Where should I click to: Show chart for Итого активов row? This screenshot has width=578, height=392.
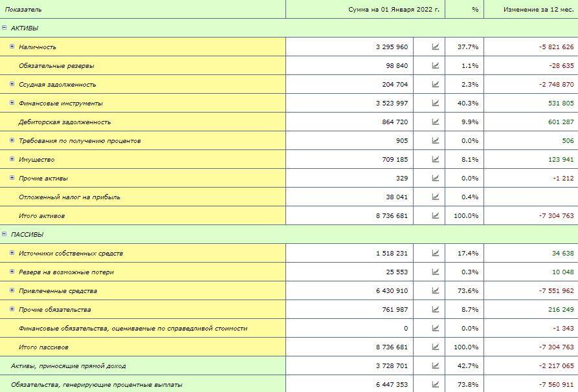(436, 216)
